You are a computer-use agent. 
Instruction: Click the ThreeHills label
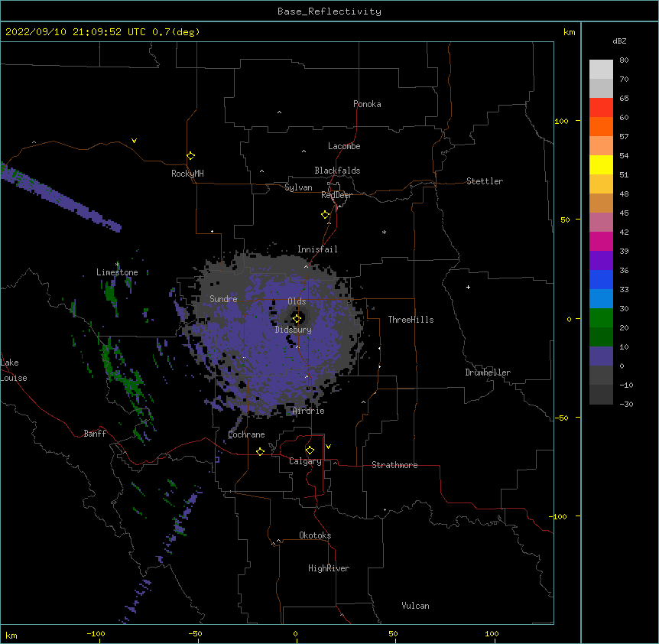(411, 320)
